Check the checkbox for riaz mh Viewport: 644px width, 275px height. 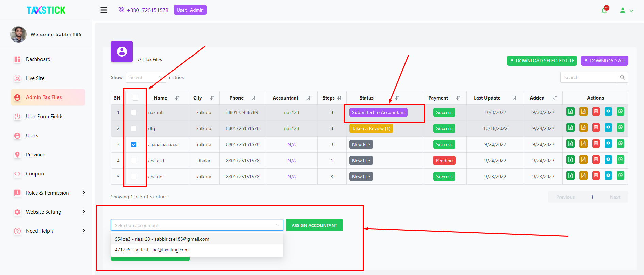(134, 112)
